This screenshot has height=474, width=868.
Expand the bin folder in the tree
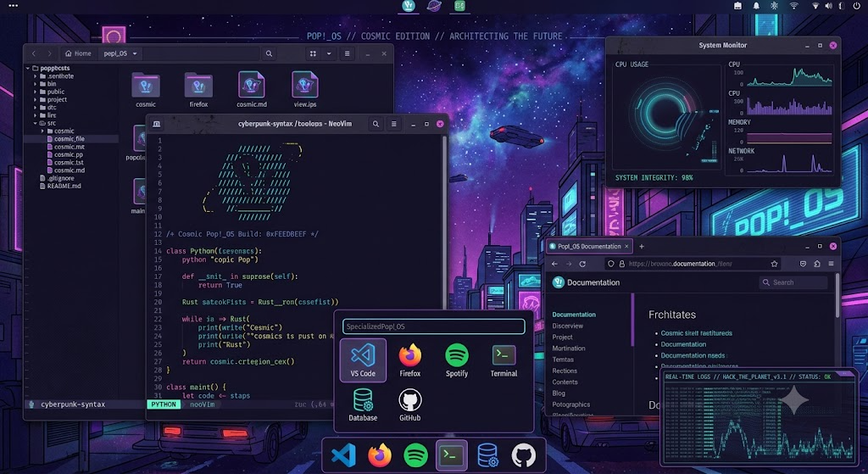coord(36,84)
